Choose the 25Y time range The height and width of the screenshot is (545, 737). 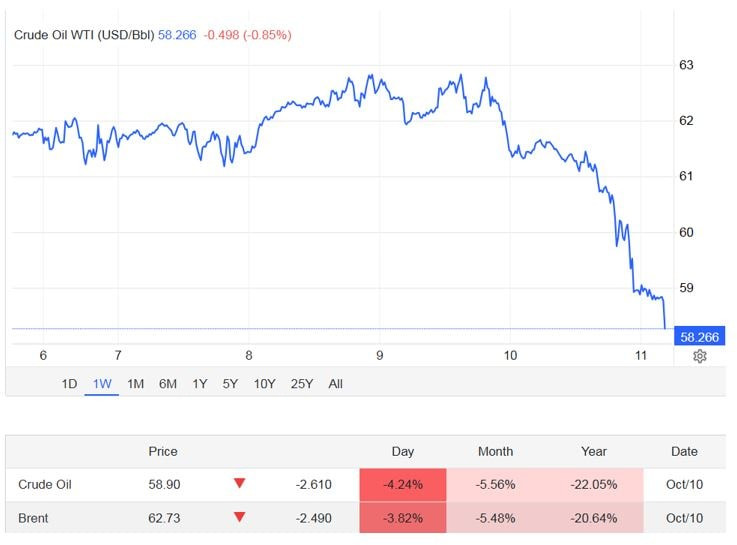(302, 383)
